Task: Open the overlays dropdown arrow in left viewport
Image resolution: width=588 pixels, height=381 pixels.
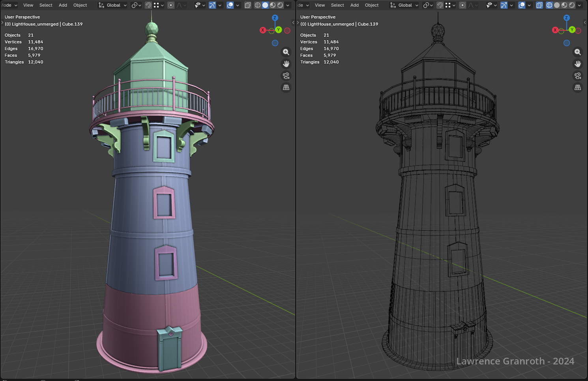Action: pyautogui.click(x=238, y=5)
